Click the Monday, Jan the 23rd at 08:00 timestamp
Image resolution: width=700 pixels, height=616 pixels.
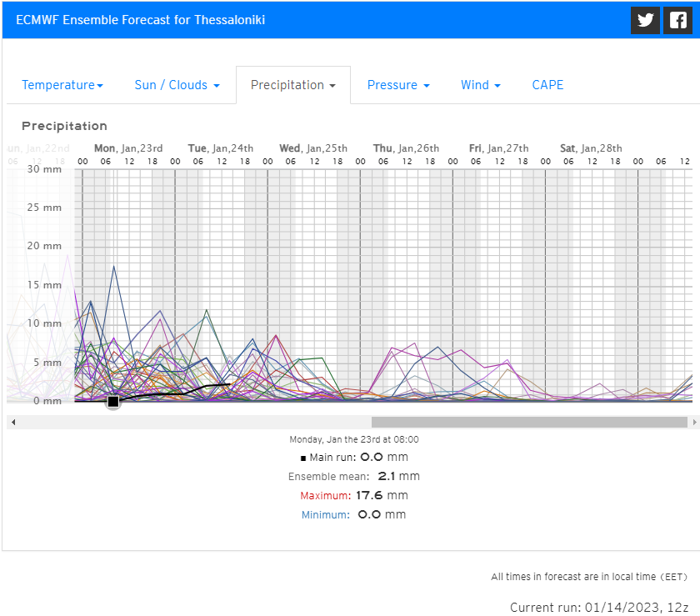coord(354,439)
